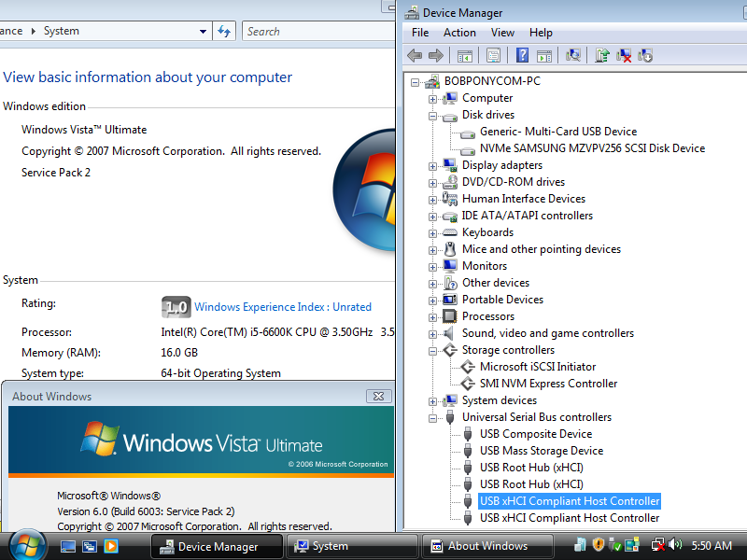This screenshot has width=747, height=560.
Task: Select Generic- Multi-Card USB Device
Action: click(x=558, y=132)
